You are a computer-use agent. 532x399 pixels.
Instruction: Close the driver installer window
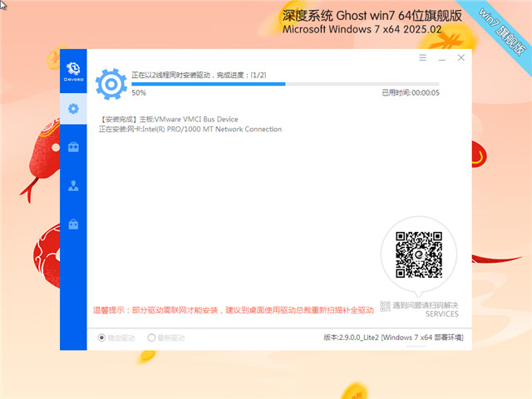tap(461, 57)
